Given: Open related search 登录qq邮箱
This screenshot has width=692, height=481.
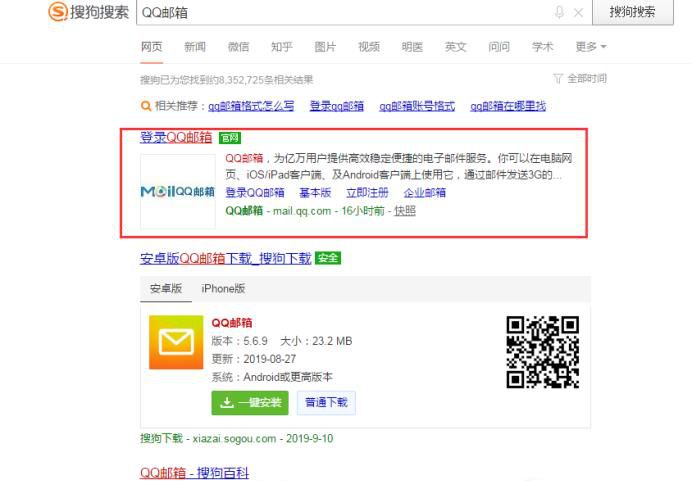Looking at the screenshot, I should coord(337,106).
